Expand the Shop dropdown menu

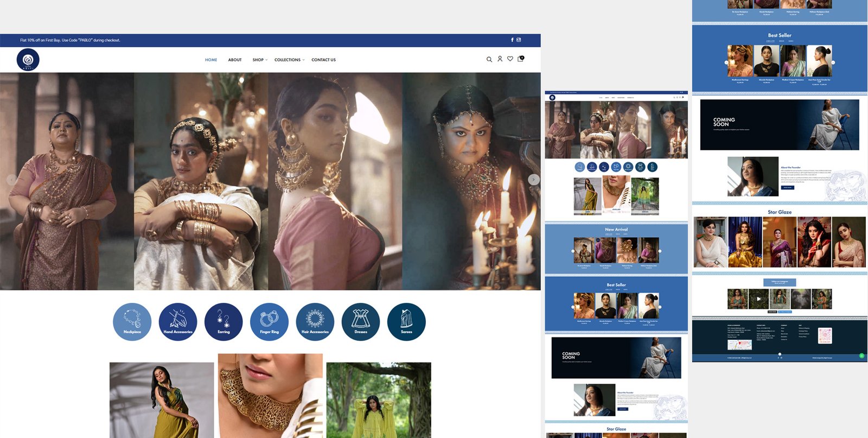(260, 60)
